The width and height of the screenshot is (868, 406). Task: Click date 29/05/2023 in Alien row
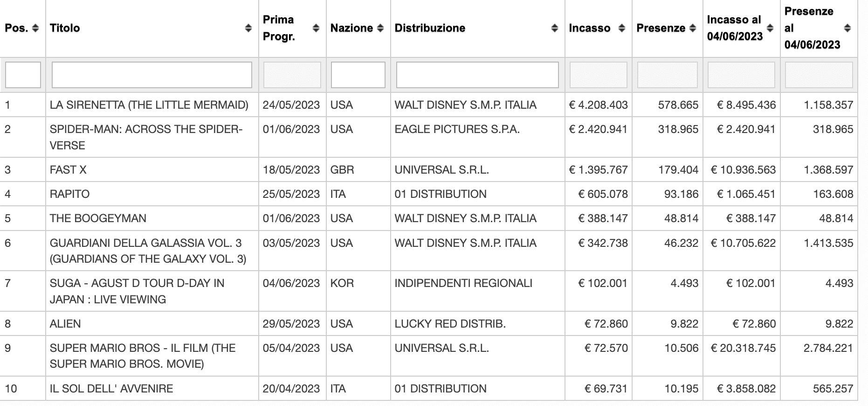pyautogui.click(x=291, y=324)
